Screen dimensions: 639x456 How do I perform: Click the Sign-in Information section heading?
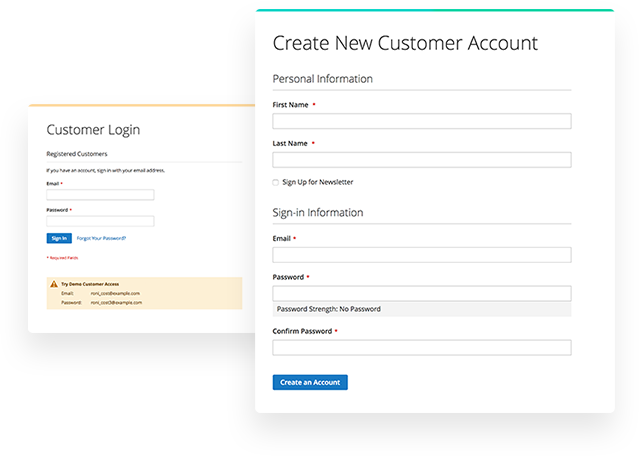click(318, 212)
